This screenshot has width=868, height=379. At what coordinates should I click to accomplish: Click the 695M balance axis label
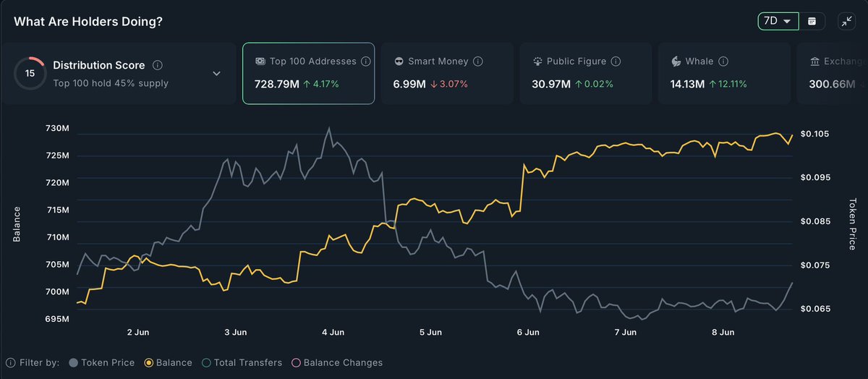pyautogui.click(x=56, y=319)
